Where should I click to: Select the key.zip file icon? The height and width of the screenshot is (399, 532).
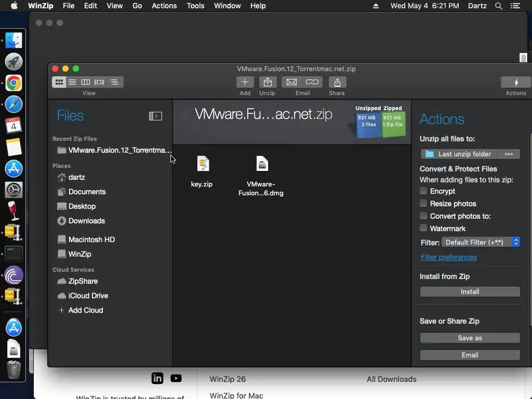(x=203, y=164)
